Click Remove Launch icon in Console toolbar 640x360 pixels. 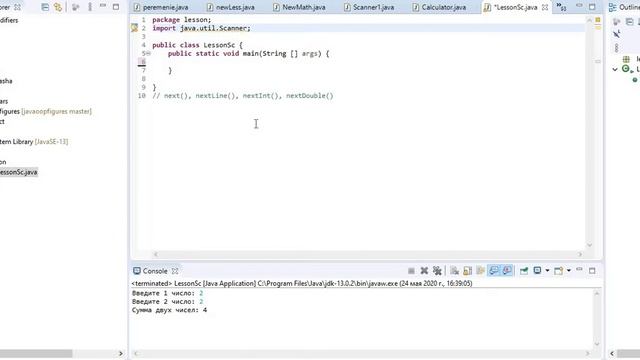point(424,271)
